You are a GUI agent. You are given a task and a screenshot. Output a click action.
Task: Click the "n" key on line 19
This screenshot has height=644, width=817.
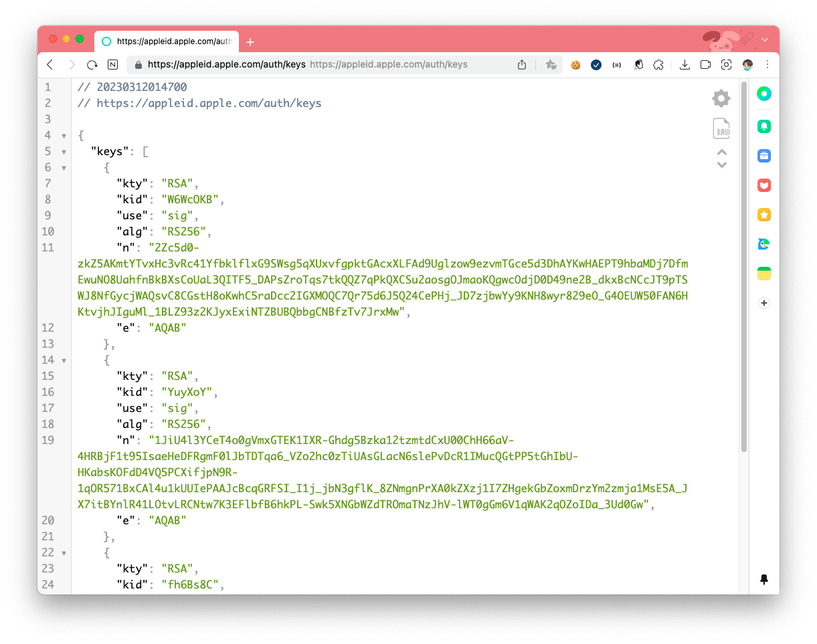coord(125,440)
